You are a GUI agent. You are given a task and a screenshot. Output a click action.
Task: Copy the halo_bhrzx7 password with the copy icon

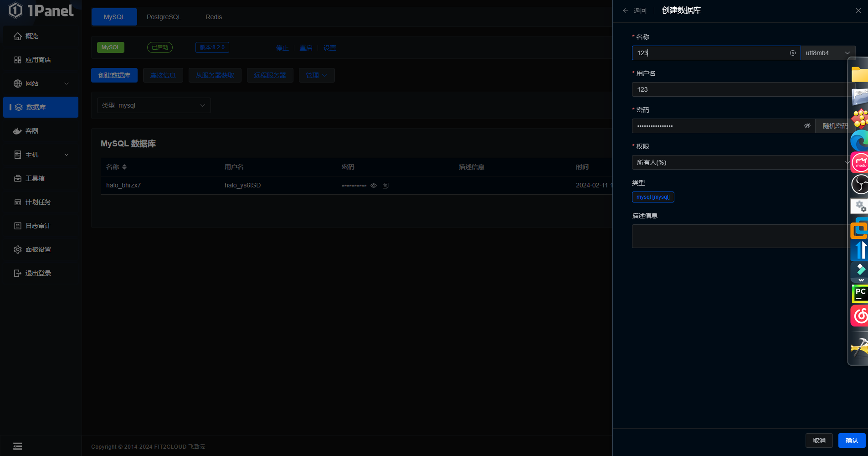pyautogui.click(x=385, y=186)
